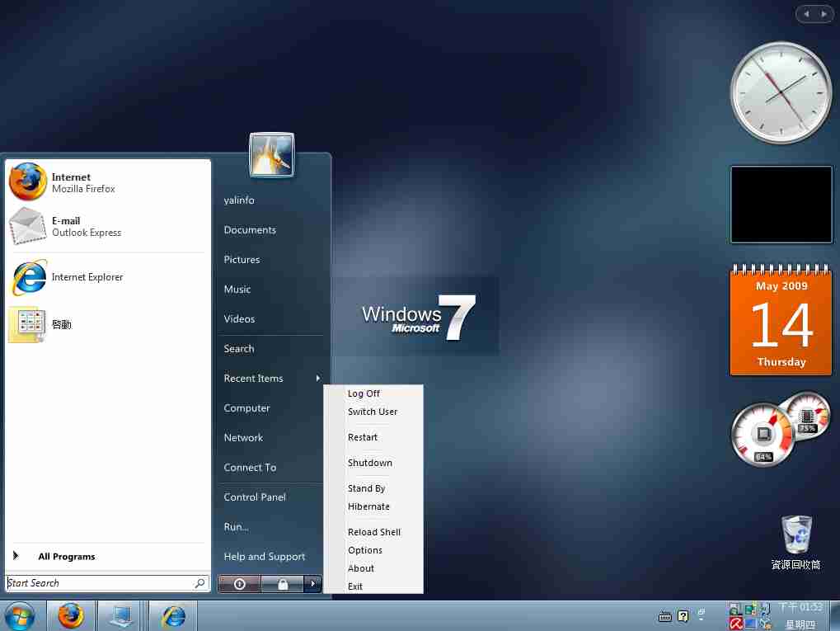Open Help and Support
This screenshot has width=840, height=631.
(x=264, y=556)
